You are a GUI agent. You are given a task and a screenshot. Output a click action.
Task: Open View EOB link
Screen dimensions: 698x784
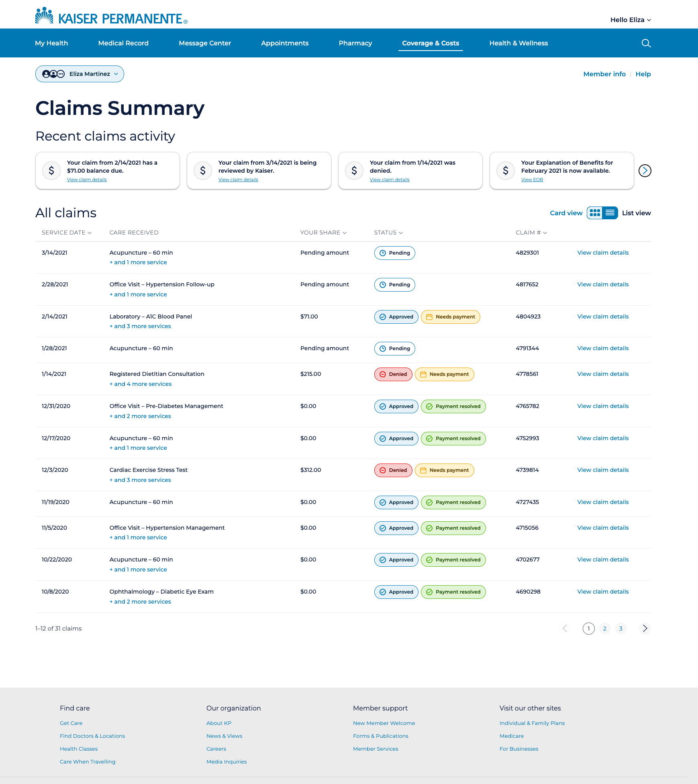click(x=532, y=180)
